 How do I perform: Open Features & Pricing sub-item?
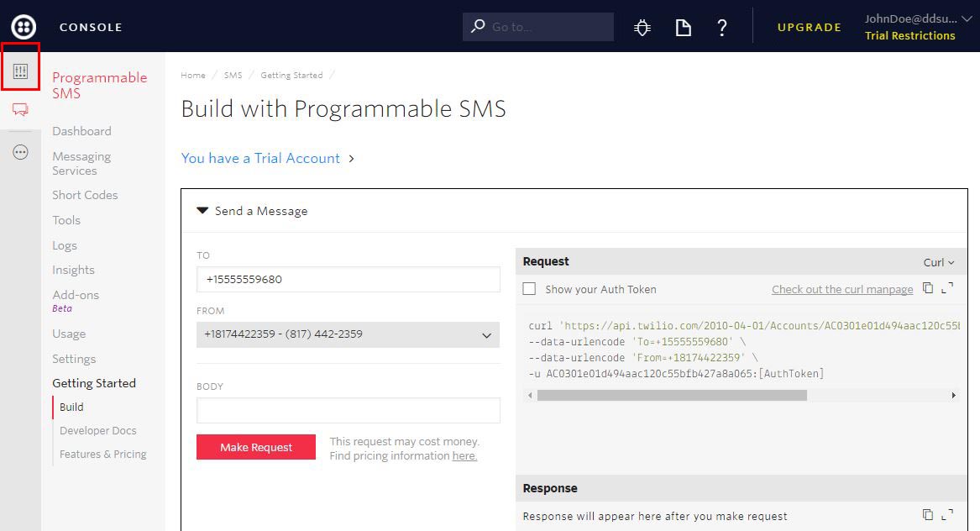103,455
